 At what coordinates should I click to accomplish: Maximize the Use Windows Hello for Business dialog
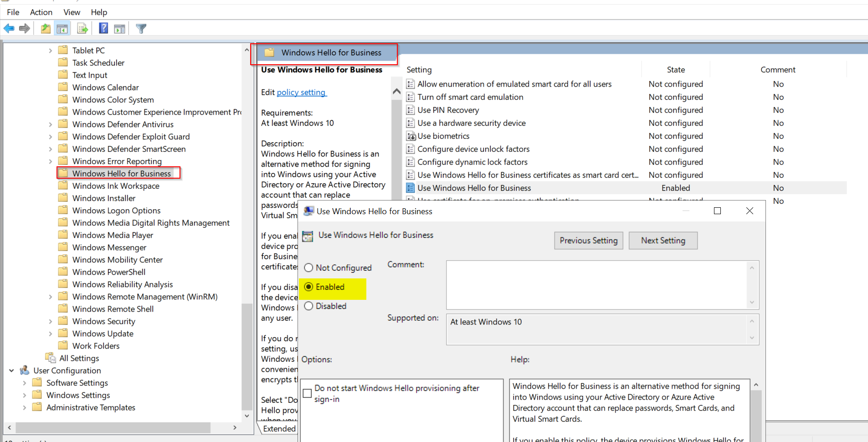[717, 211]
